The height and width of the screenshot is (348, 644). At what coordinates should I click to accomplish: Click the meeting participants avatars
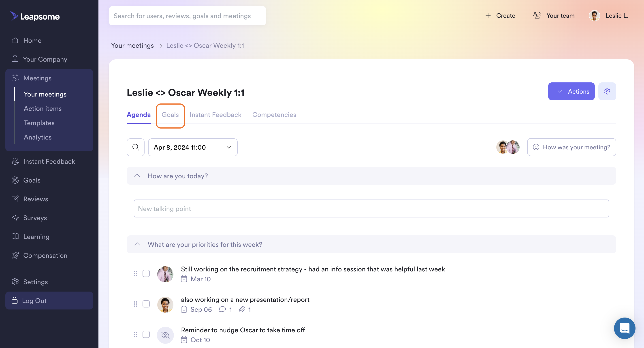coord(508,147)
